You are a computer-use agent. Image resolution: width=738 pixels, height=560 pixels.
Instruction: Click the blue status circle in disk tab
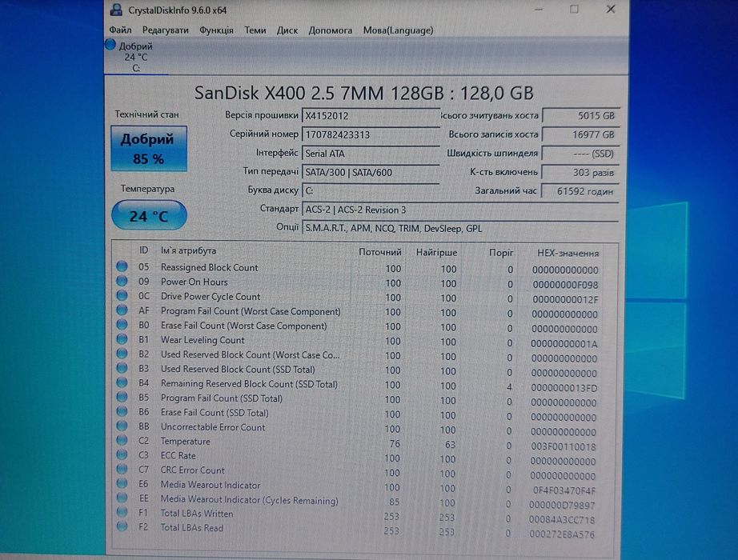tap(110, 45)
